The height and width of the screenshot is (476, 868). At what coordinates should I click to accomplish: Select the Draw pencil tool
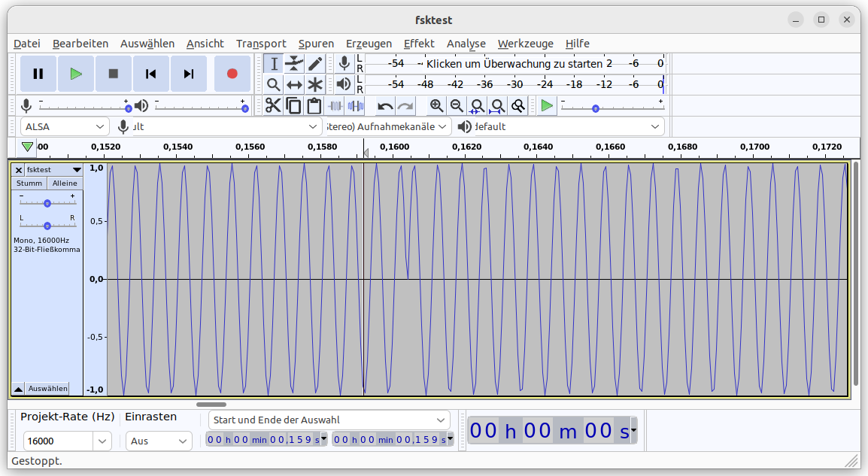coord(314,64)
